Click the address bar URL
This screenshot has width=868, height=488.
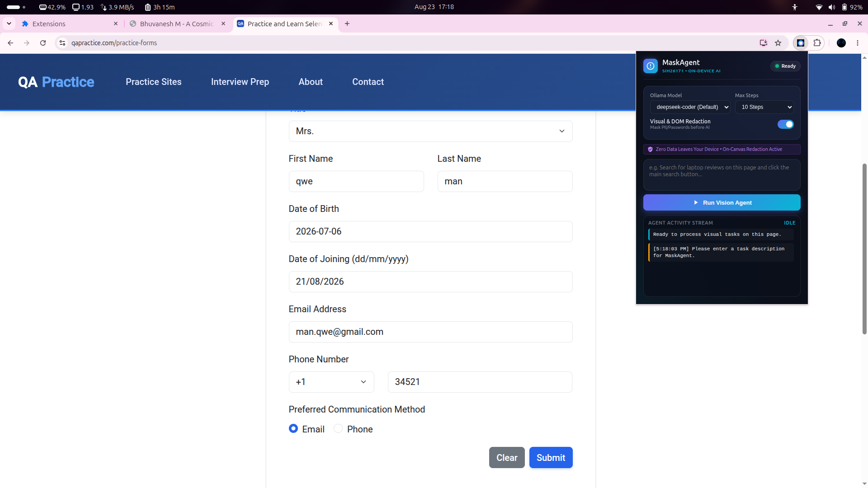(x=114, y=43)
